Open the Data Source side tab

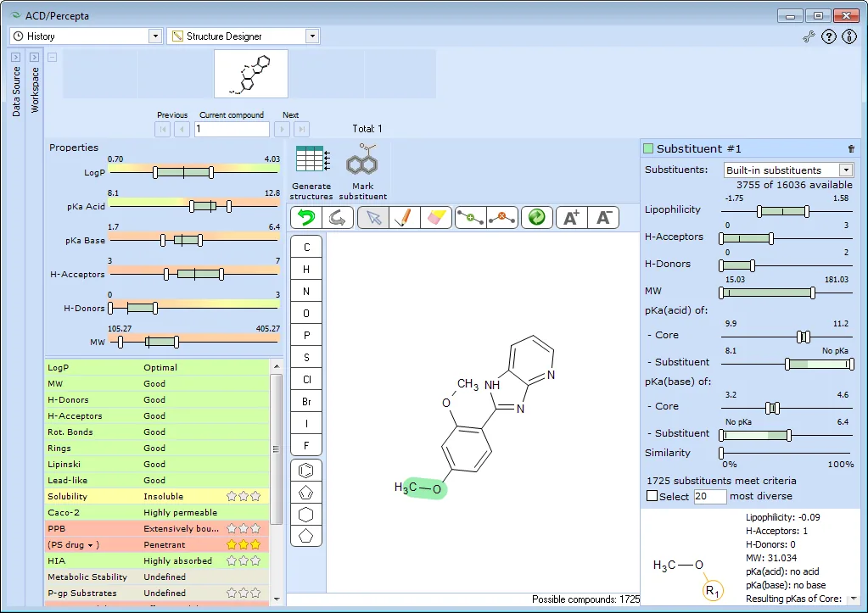click(x=16, y=86)
